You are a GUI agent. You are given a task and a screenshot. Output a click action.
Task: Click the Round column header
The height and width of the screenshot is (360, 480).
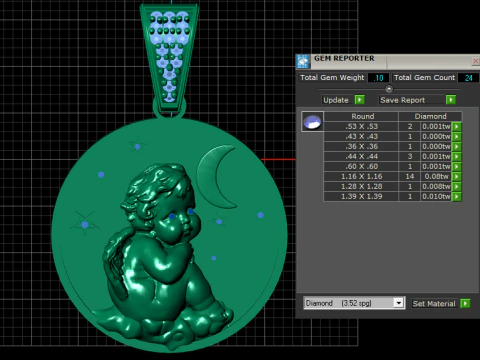click(x=362, y=116)
